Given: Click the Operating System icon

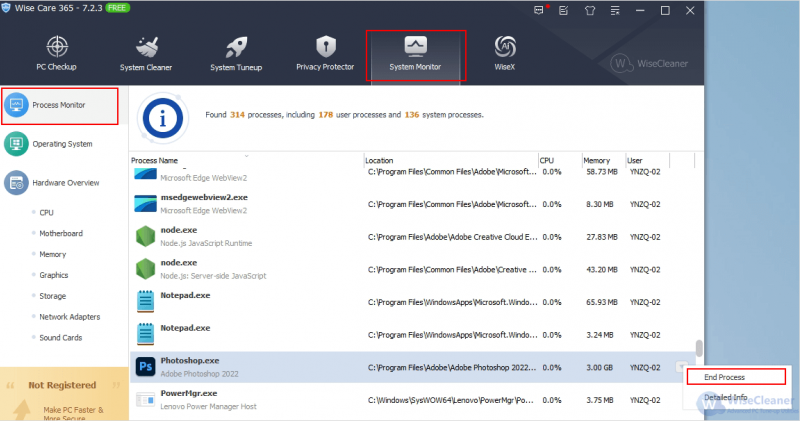Looking at the screenshot, I should pos(16,144).
